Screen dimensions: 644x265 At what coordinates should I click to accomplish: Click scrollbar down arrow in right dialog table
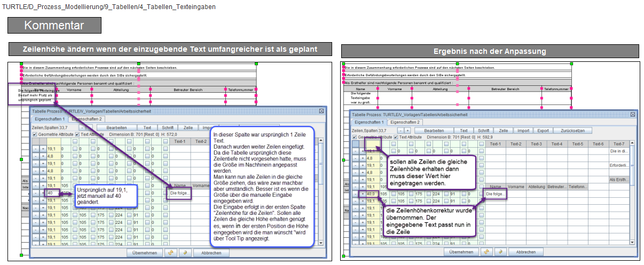click(632, 242)
